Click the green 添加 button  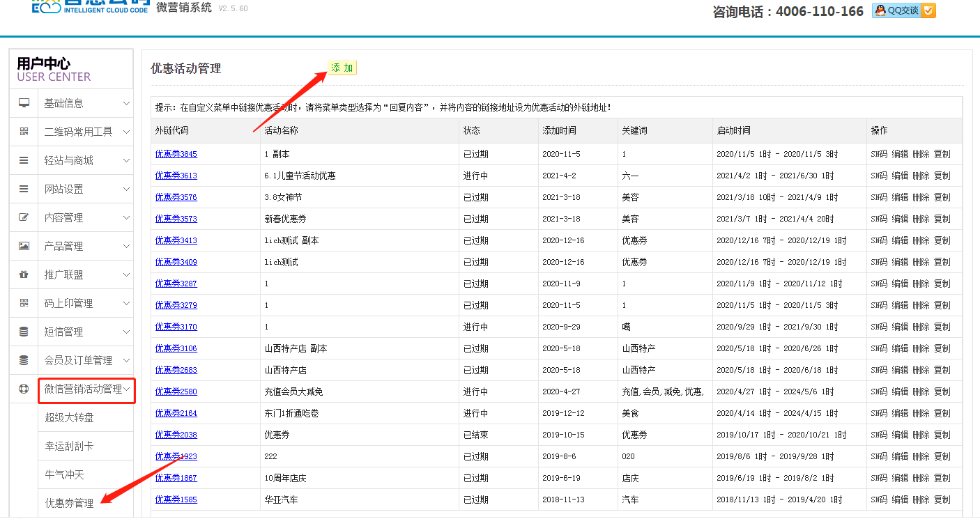tap(342, 68)
